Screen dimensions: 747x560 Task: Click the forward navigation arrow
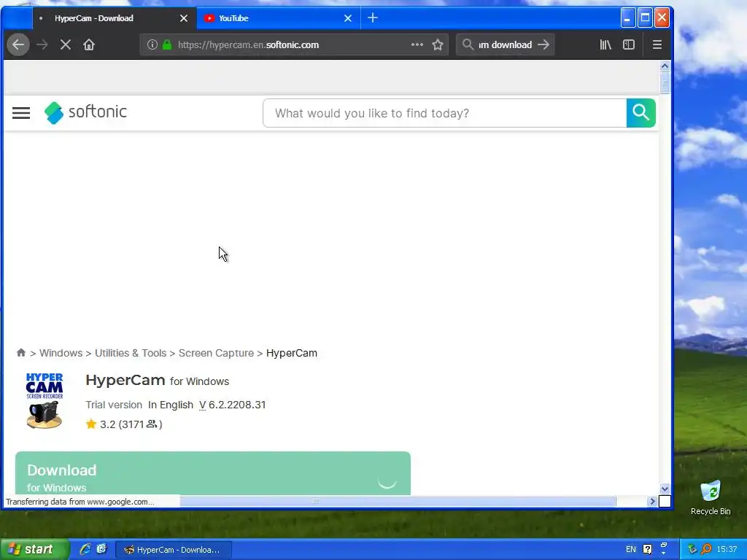(x=42, y=44)
